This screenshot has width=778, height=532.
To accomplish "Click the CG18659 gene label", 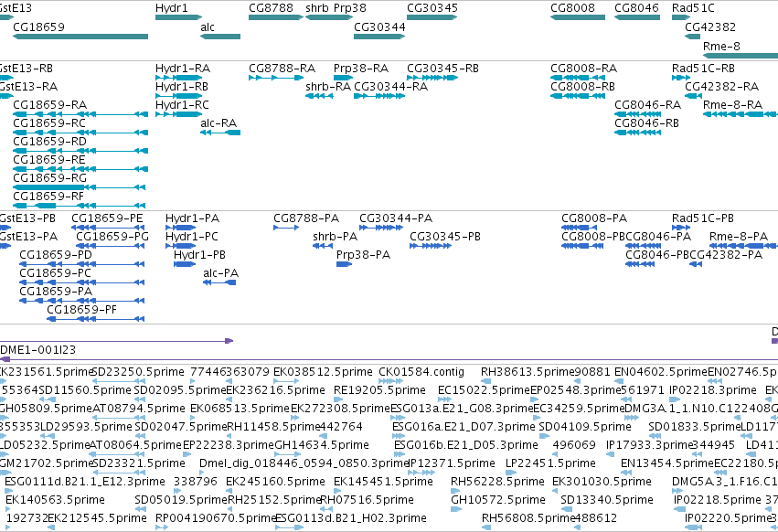I will pyautogui.click(x=38, y=27).
